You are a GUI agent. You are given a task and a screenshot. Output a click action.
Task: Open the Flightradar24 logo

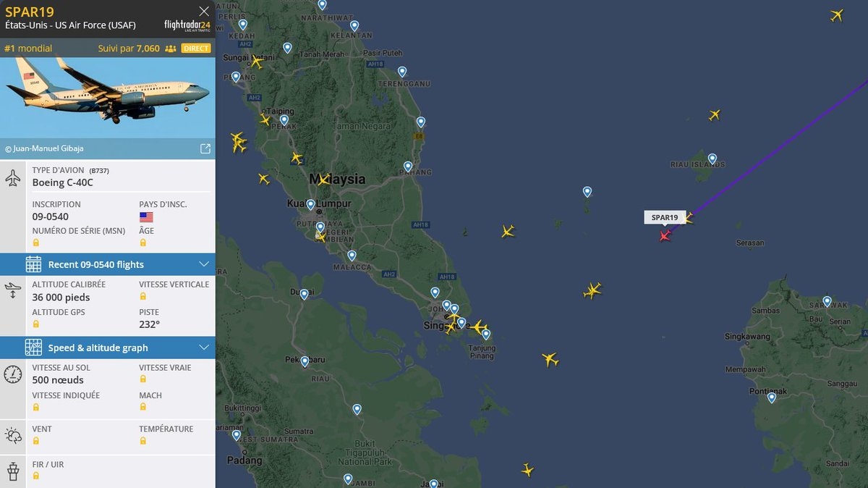click(x=187, y=25)
